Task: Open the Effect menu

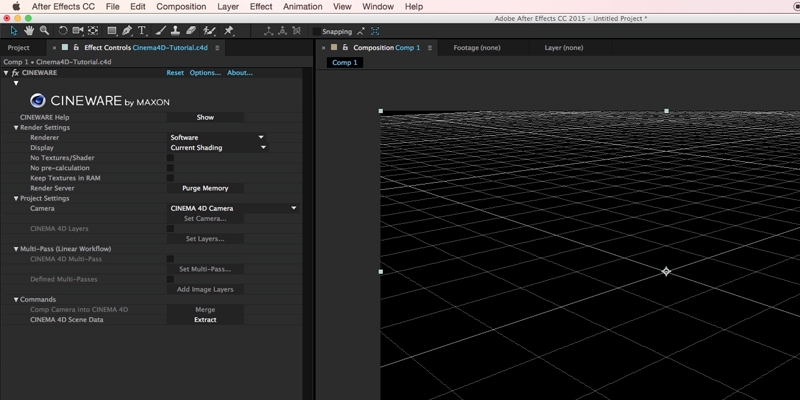Action: click(261, 7)
